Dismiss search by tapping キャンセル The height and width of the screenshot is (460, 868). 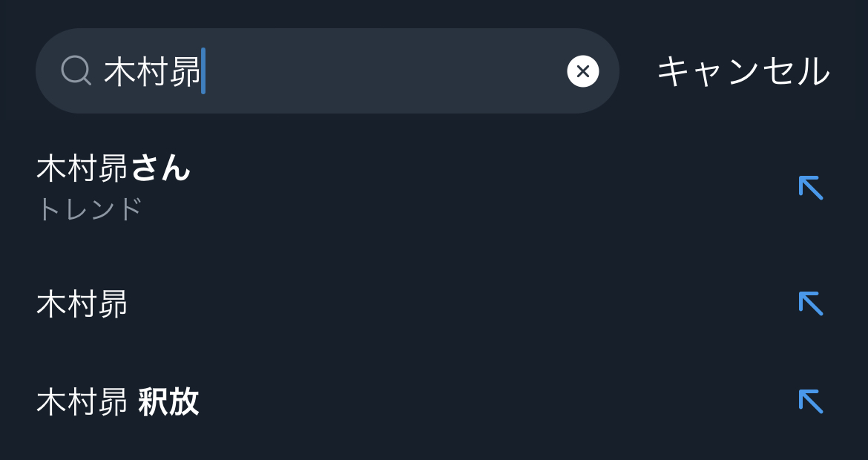pos(743,72)
